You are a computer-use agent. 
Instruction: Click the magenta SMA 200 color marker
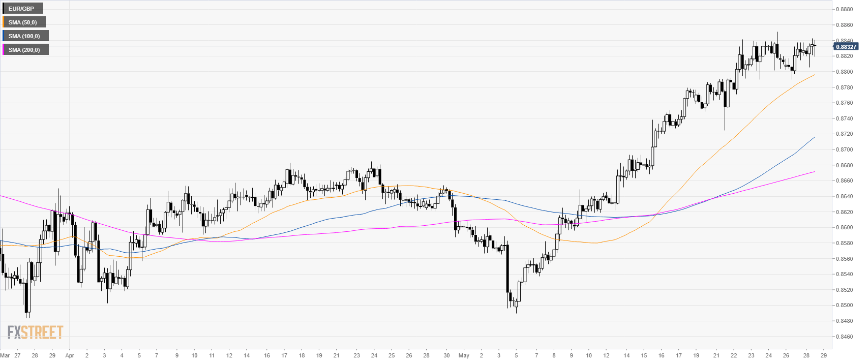(3, 50)
